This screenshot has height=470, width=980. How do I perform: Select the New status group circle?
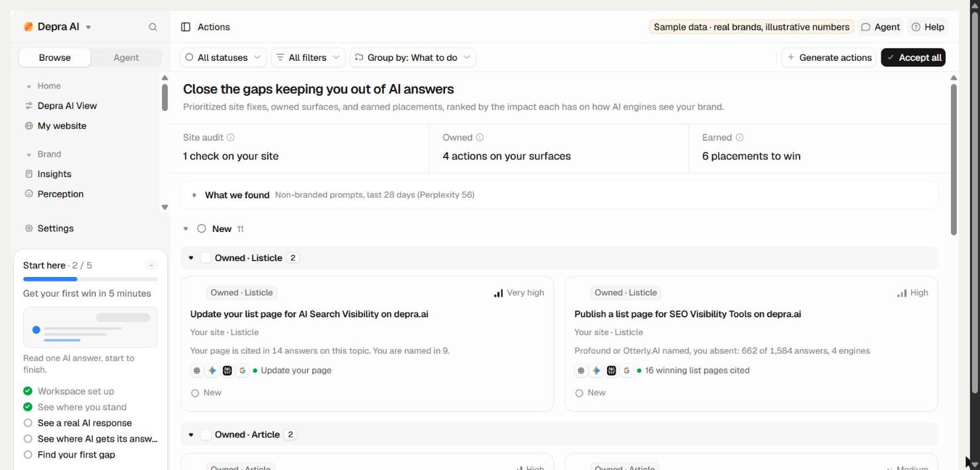(x=202, y=229)
